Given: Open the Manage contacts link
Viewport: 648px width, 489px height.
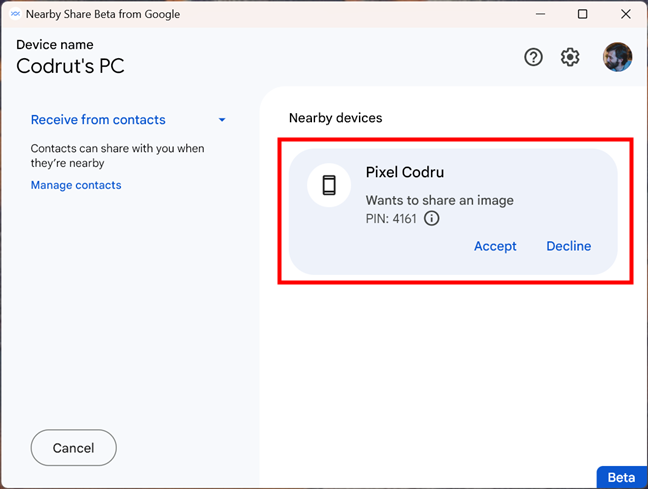Looking at the screenshot, I should pos(76,185).
